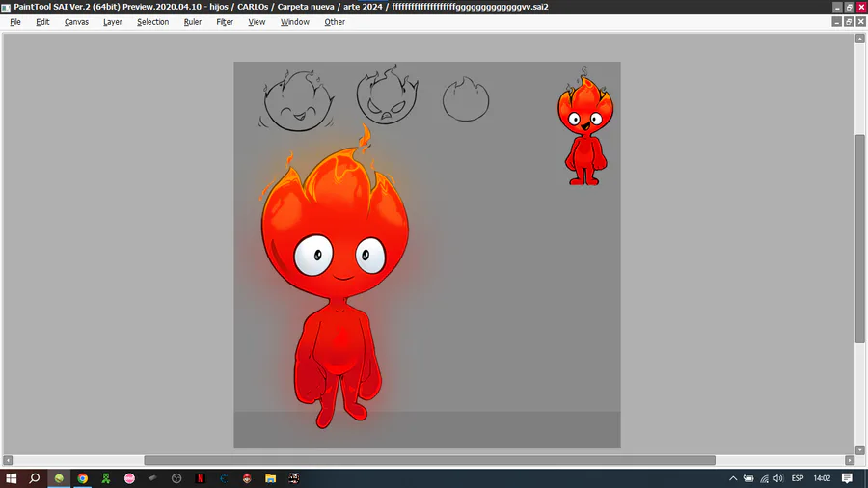Image resolution: width=868 pixels, height=488 pixels.
Task: Open the Mario icon in taskbar
Action: coord(247,478)
